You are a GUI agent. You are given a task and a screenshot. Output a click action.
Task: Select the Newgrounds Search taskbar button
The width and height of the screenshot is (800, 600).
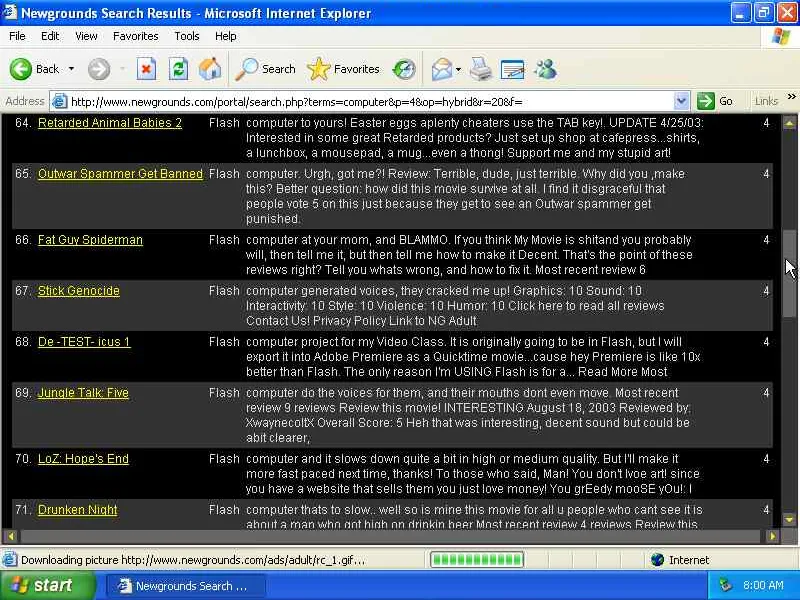coord(186,586)
